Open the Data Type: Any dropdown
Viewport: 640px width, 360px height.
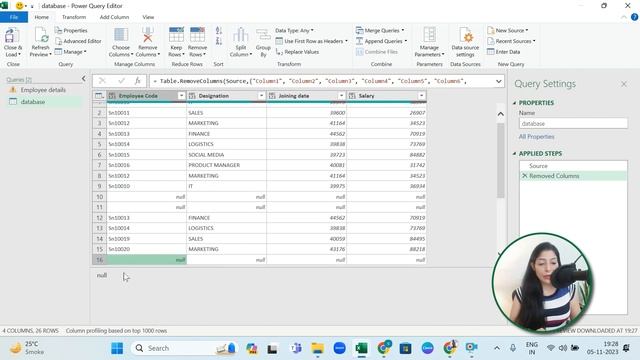(x=294, y=30)
